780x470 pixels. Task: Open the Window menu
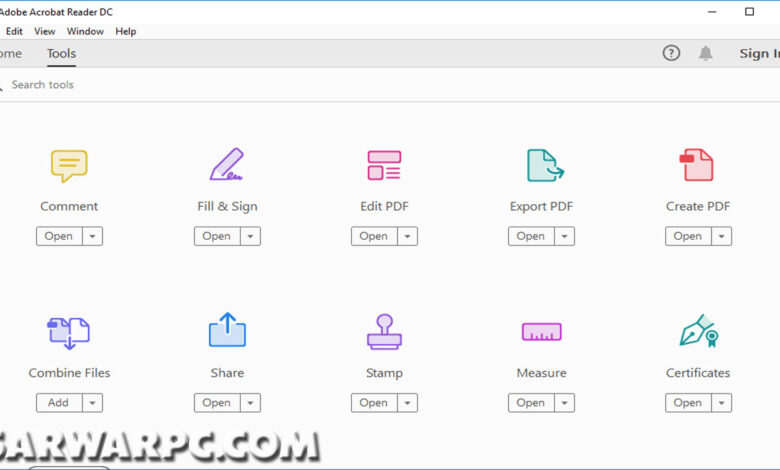(x=85, y=31)
